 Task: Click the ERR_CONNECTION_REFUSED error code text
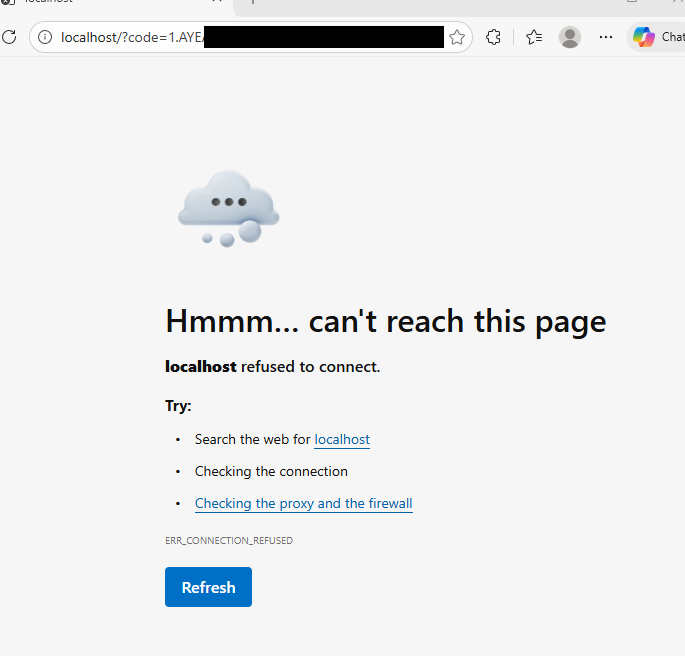[229, 541]
